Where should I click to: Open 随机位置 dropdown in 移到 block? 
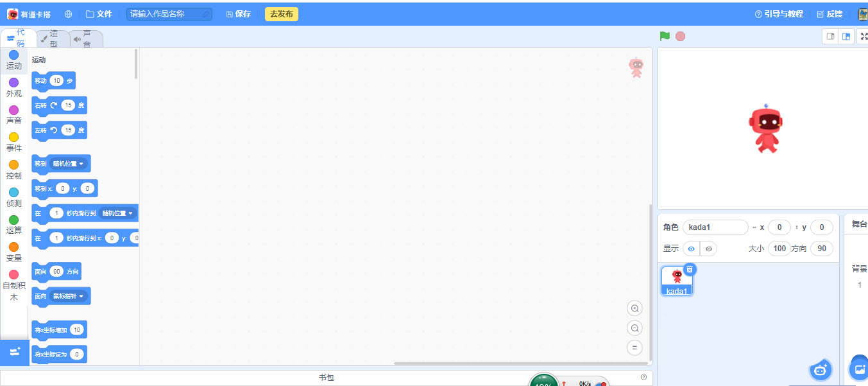tap(68, 164)
